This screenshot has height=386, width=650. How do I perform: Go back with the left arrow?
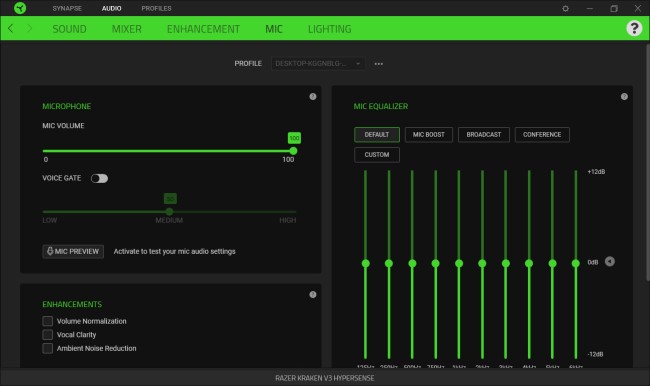pos(10,28)
